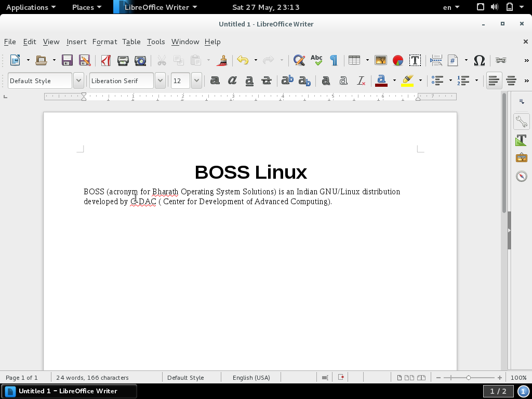Open Print Preview icon

(x=140, y=60)
